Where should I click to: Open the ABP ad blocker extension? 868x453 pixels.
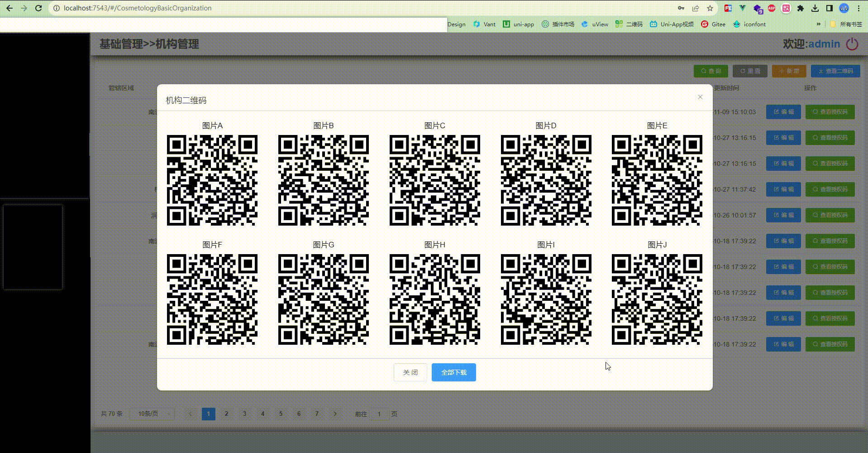point(772,8)
